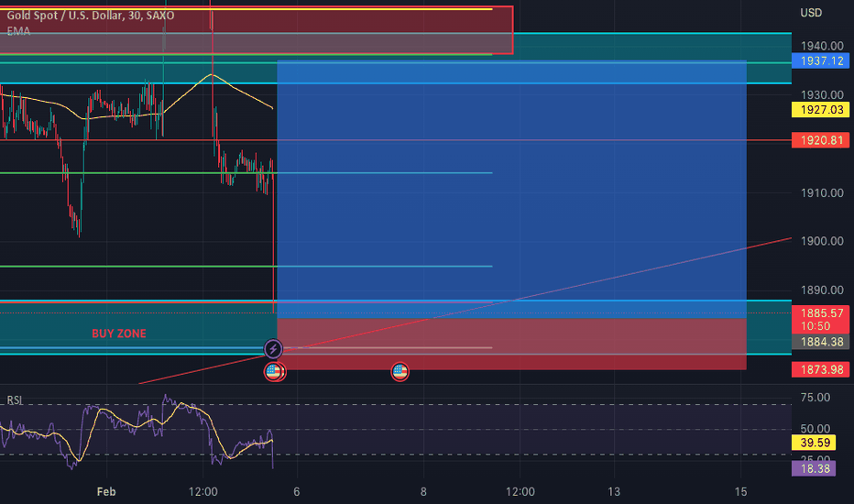Click the 1890.00 price scale value
This screenshot has height=504, width=854.
(822, 290)
